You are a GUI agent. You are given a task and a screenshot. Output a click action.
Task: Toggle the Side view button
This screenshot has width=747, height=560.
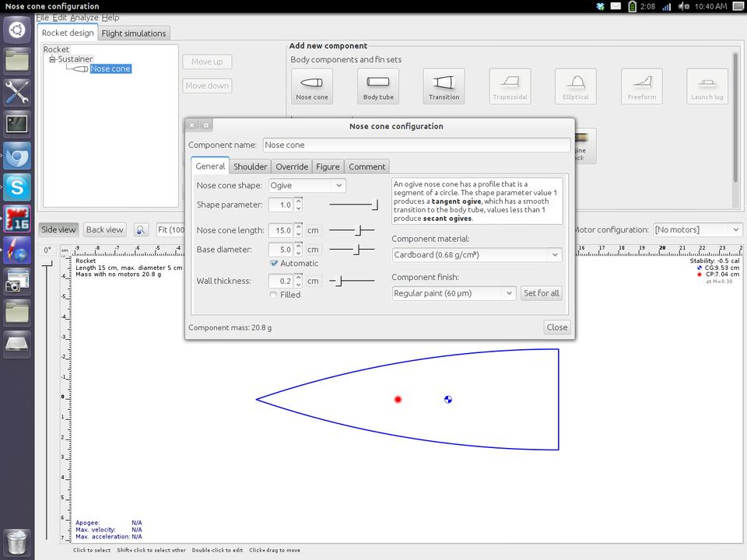[x=59, y=229]
